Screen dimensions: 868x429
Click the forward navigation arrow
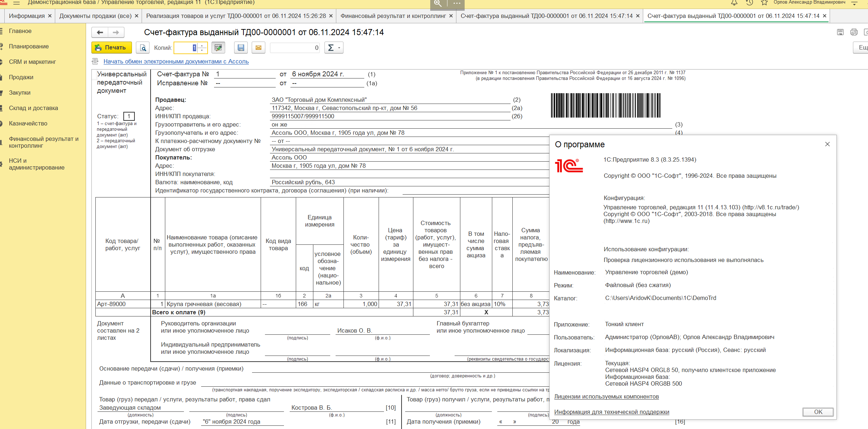tap(116, 33)
